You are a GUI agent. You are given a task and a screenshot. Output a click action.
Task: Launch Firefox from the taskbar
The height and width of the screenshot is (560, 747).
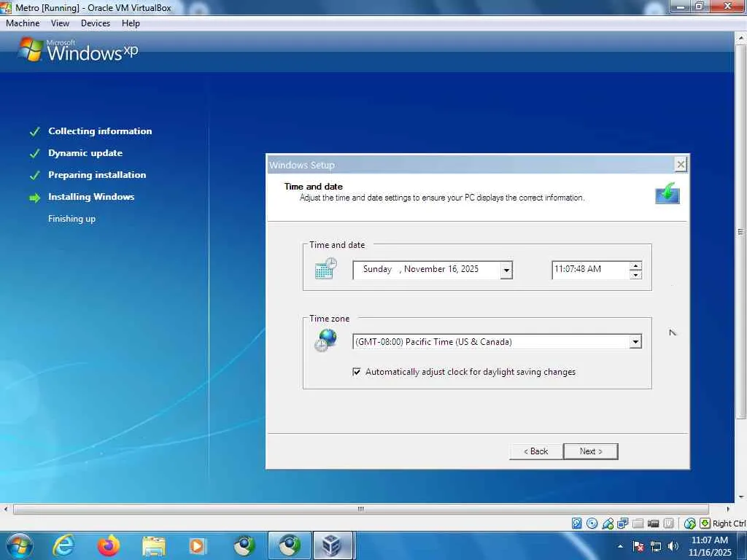[109, 545]
